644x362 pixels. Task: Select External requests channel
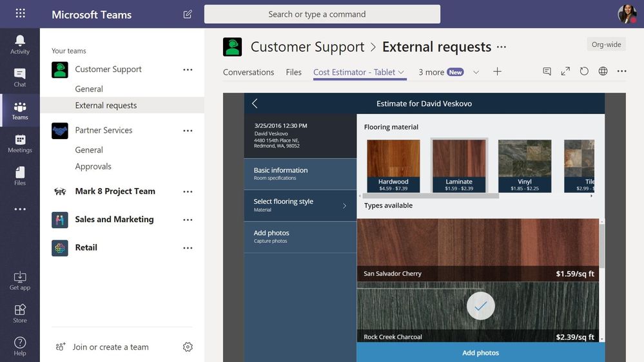point(122,105)
